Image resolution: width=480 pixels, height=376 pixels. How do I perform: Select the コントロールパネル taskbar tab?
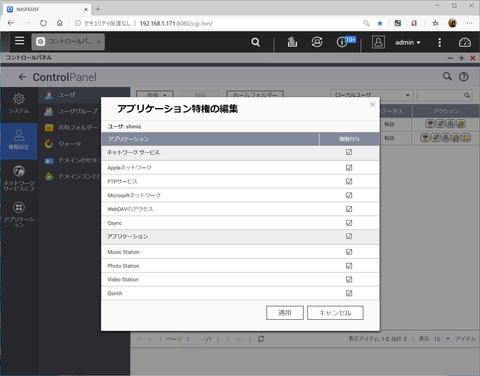coord(68,42)
